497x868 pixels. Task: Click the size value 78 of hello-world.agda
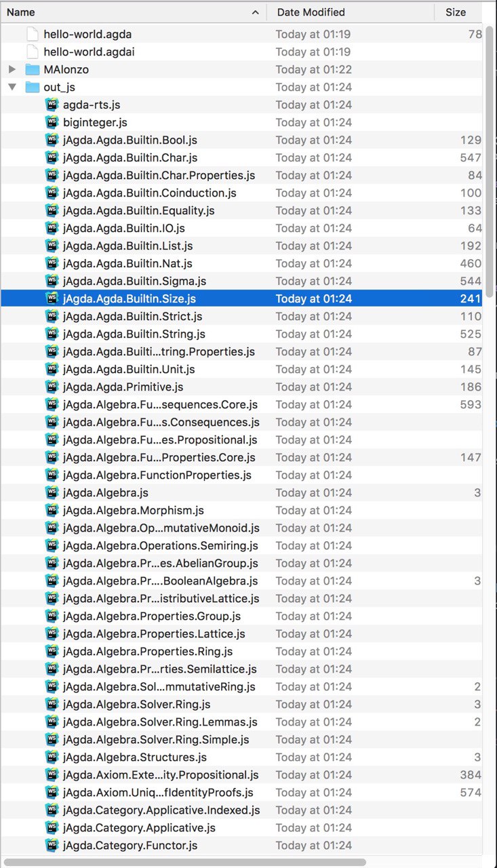pos(475,34)
